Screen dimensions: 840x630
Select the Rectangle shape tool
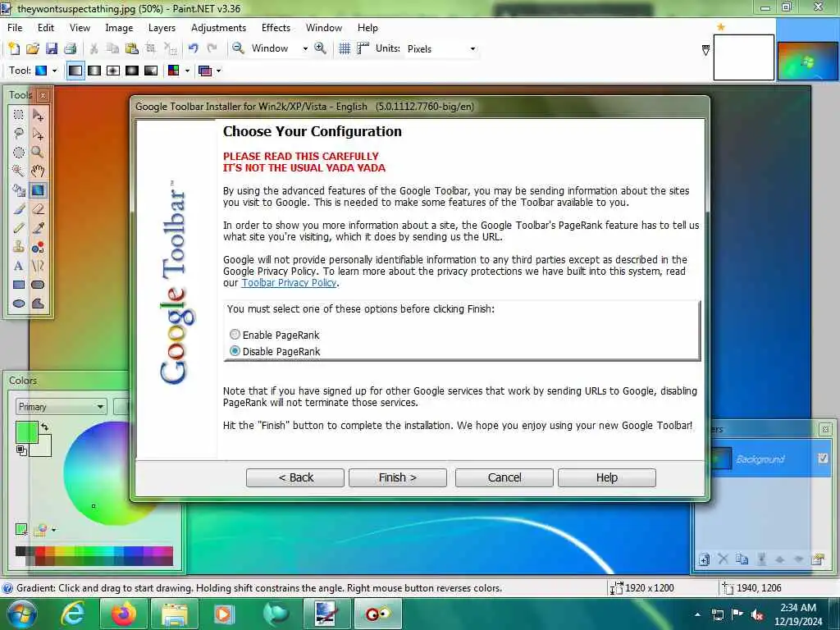pyautogui.click(x=19, y=285)
